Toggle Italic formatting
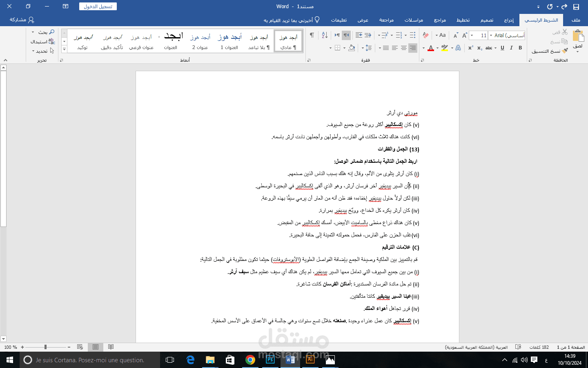This screenshot has width=588, height=368. point(511,48)
